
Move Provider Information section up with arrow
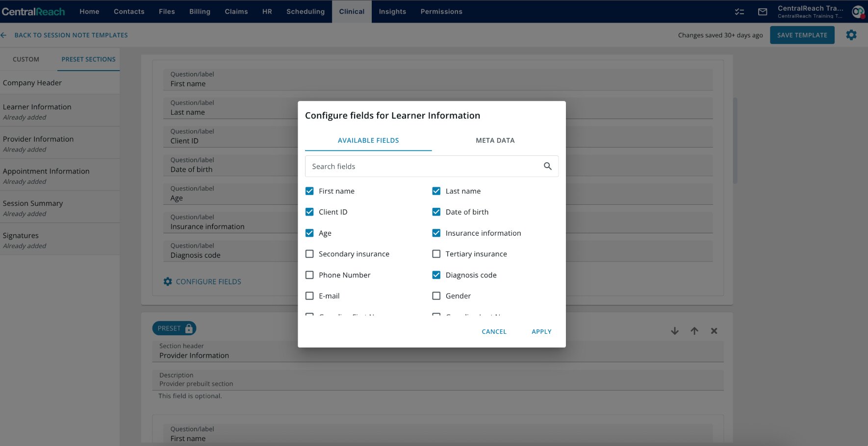click(x=694, y=331)
